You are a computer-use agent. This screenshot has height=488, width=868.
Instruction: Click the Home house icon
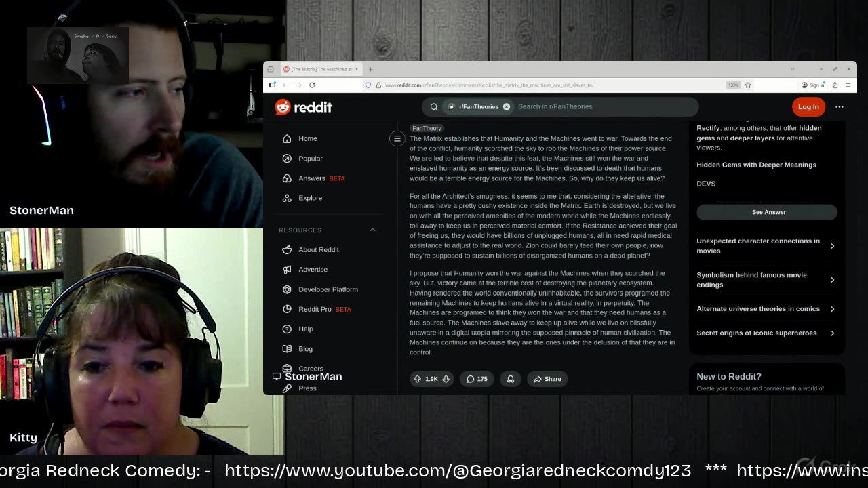click(287, 138)
